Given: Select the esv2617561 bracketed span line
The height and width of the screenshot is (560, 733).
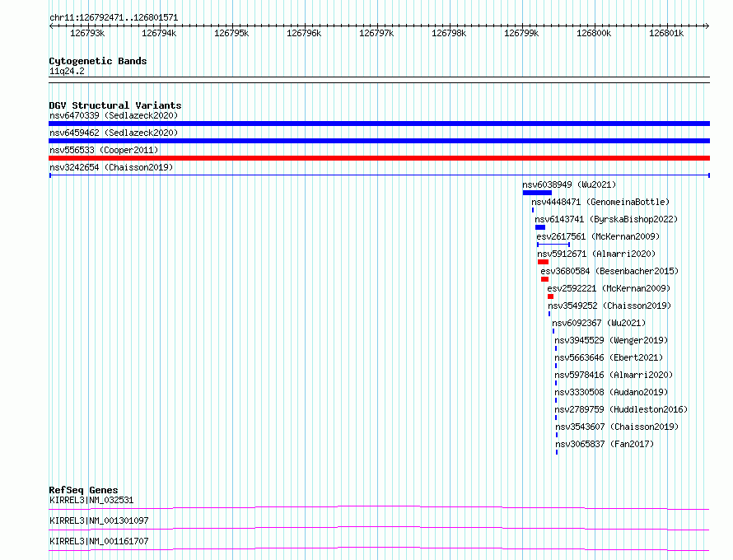Looking at the screenshot, I should tap(553, 245).
